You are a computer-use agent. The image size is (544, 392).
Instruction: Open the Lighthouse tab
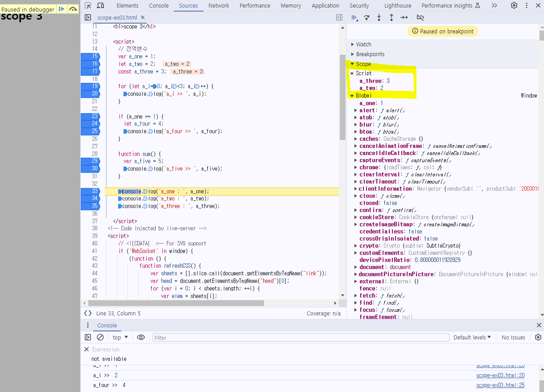[x=398, y=5]
